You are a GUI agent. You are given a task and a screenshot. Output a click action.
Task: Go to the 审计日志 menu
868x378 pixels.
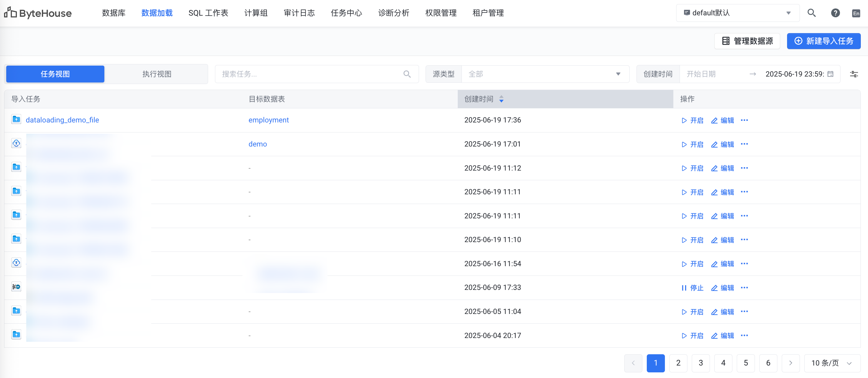pos(299,13)
